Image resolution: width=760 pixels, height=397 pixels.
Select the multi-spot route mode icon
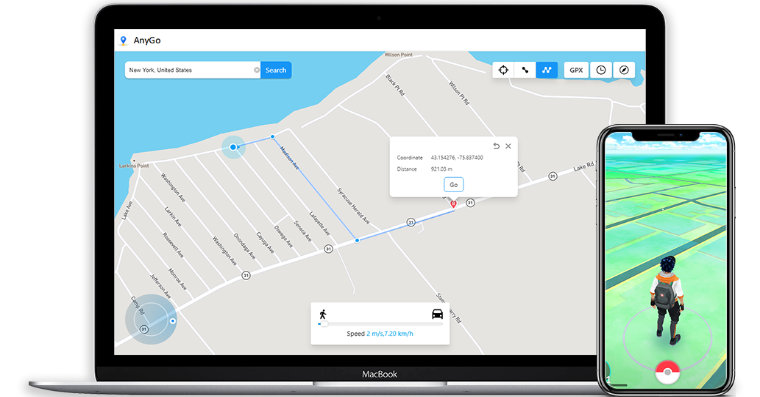[x=547, y=70]
